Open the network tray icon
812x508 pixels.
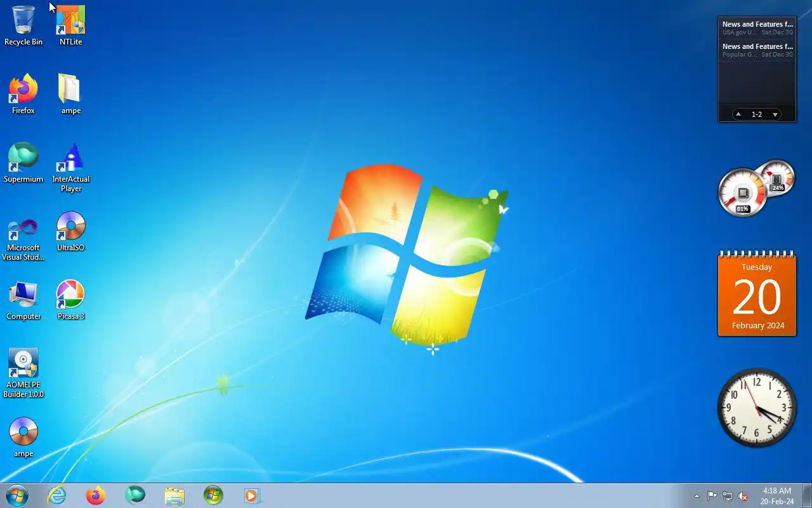[x=728, y=496]
